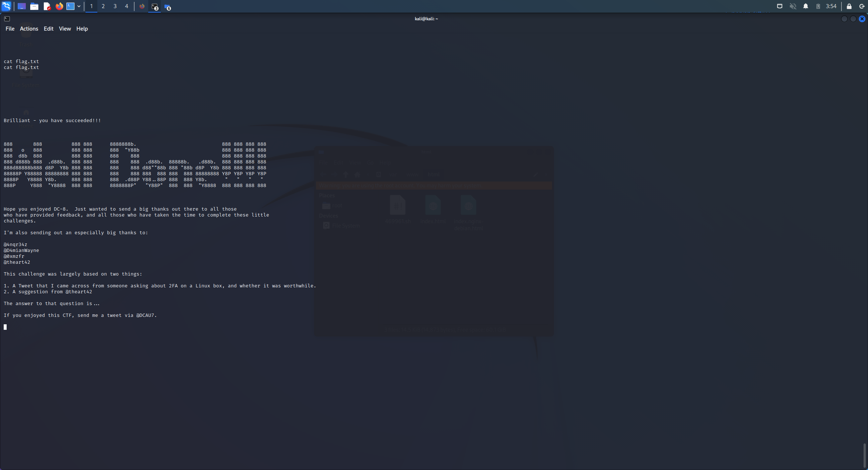Click the log out icon in the panel
868x470 pixels.
862,6
